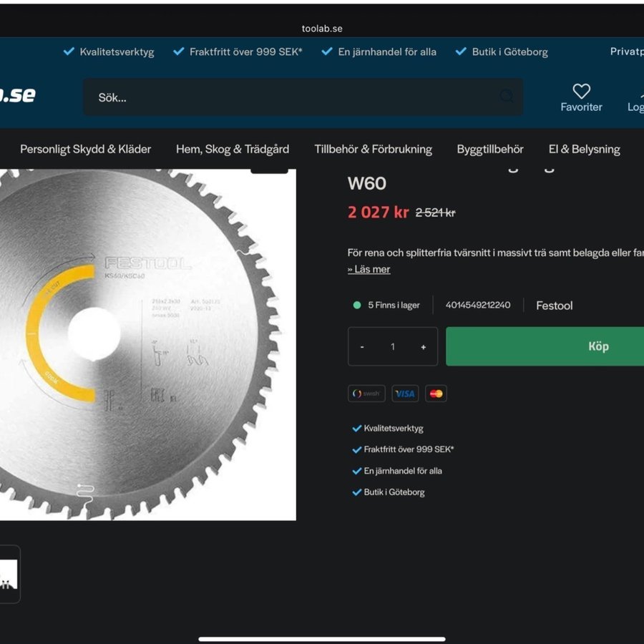Click the quantity number field
Image resolution: width=644 pixels, height=644 pixels.
[393, 346]
